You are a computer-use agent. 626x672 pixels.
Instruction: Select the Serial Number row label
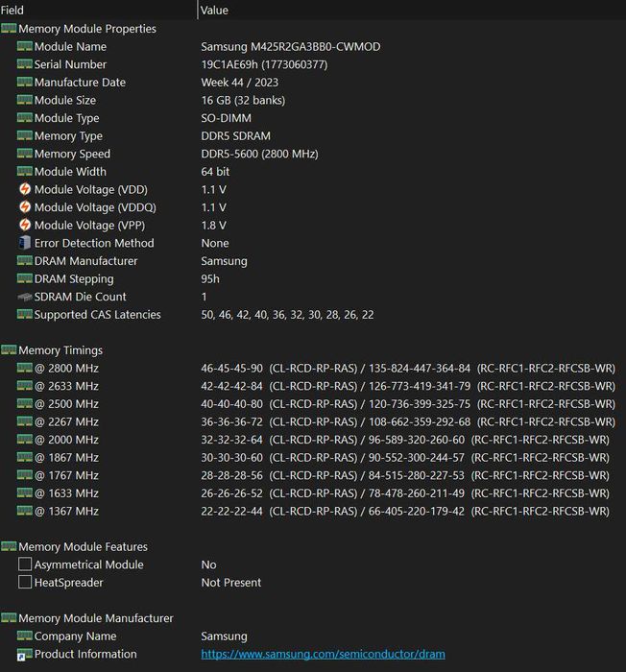point(70,64)
